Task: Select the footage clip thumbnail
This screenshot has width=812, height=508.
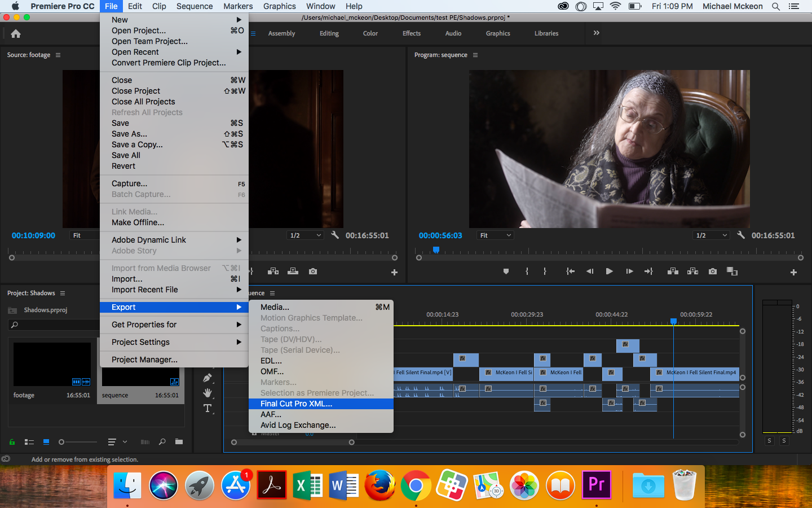Action: pyautogui.click(x=52, y=364)
